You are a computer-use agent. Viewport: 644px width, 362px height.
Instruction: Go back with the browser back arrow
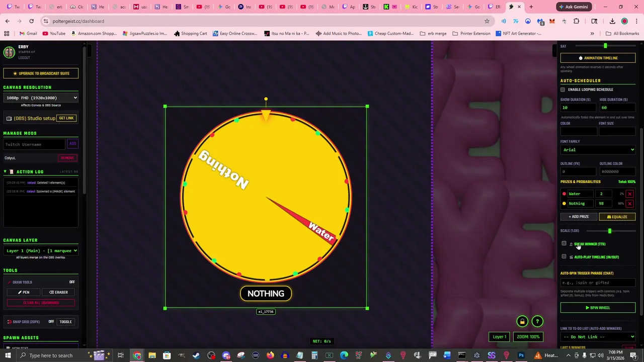(7, 21)
